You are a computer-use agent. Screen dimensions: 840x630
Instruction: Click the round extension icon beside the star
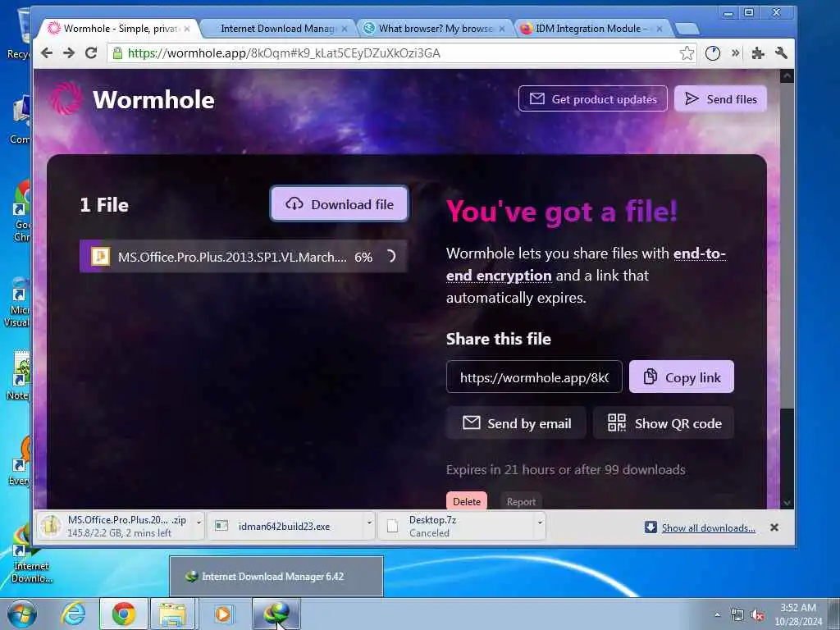[713, 53]
